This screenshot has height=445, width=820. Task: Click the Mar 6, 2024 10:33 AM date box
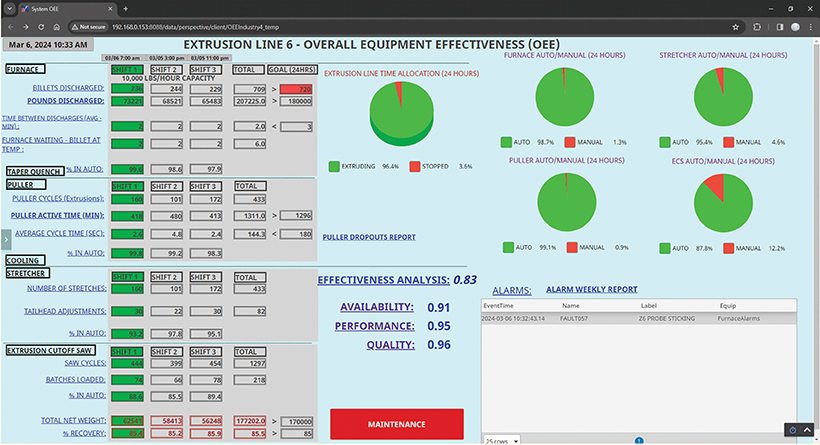tap(48, 45)
